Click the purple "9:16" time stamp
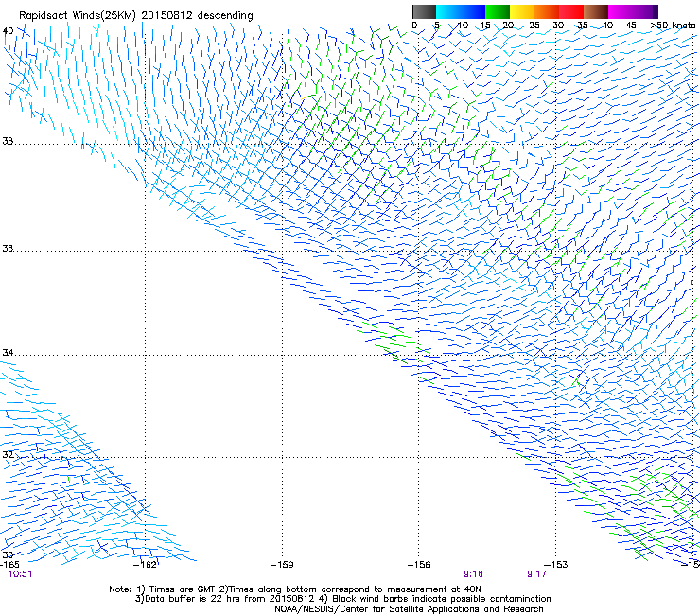This screenshot has width=700, height=615. [x=473, y=574]
